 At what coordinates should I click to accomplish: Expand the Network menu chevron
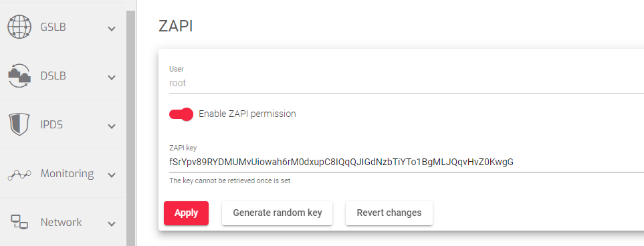click(112, 224)
